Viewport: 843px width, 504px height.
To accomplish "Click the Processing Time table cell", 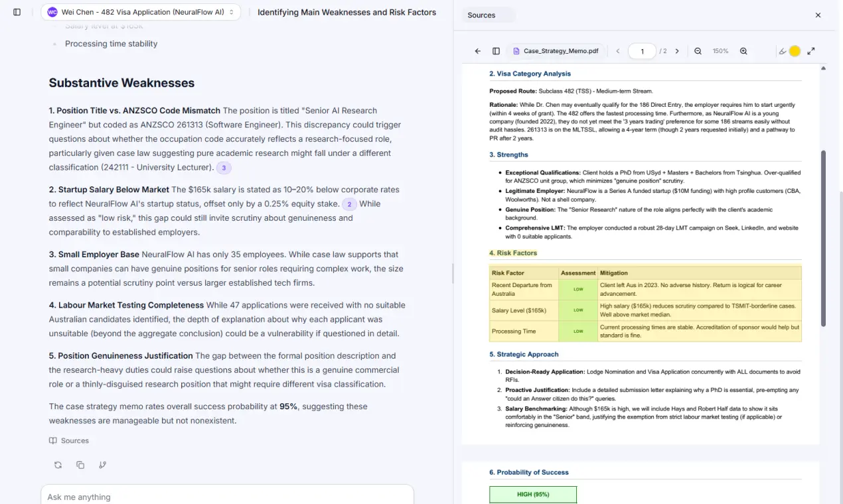I will pyautogui.click(x=522, y=331).
